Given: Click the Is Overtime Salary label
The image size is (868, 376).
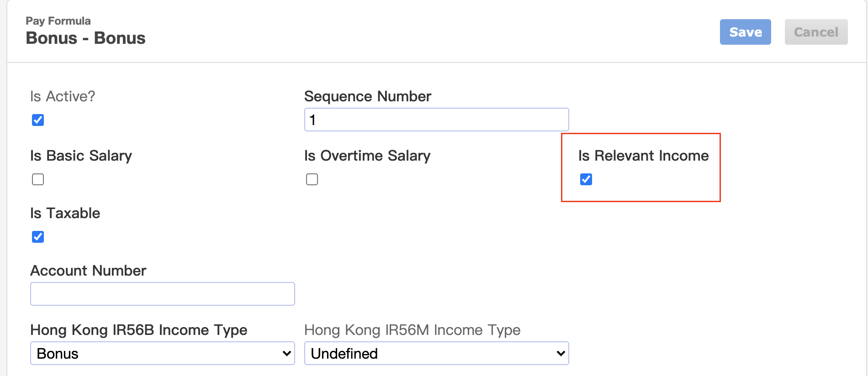Looking at the screenshot, I should [x=367, y=156].
